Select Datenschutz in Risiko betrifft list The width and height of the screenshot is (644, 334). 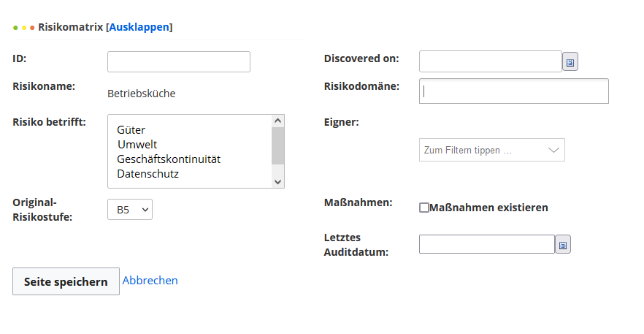147,174
